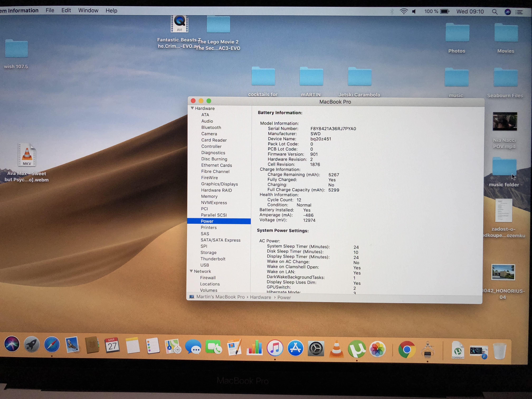
Task: Collapse the Network section triangle
Action: coord(191,271)
